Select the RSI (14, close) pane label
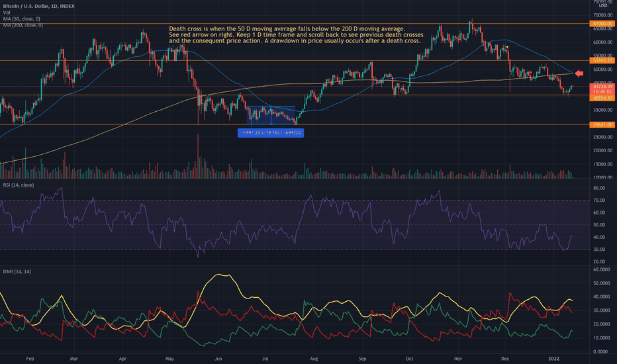Screen dimensions: 617x364 tap(19, 185)
